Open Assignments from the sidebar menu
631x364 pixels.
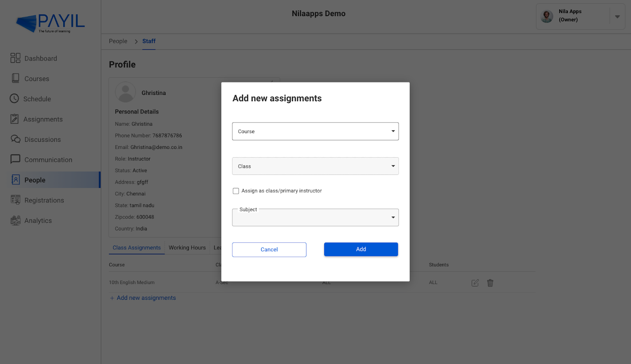pyautogui.click(x=43, y=119)
